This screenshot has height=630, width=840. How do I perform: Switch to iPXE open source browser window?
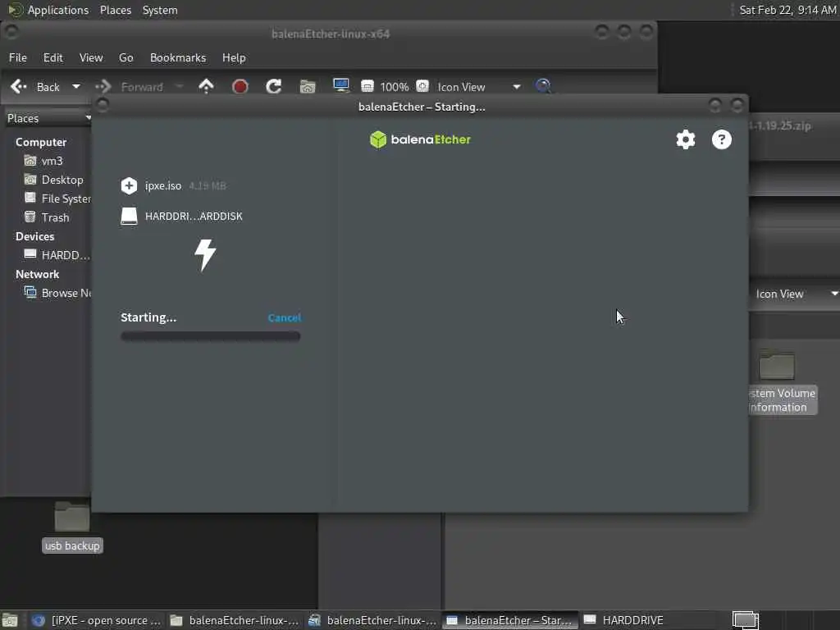coord(97,620)
